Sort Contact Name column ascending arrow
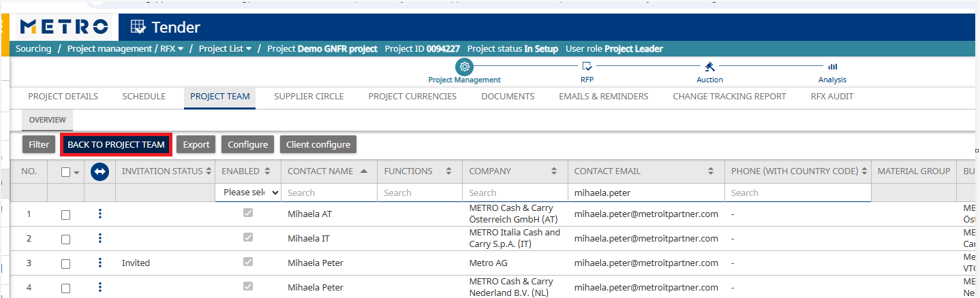Image resolution: width=980 pixels, height=298 pixels. (363, 171)
